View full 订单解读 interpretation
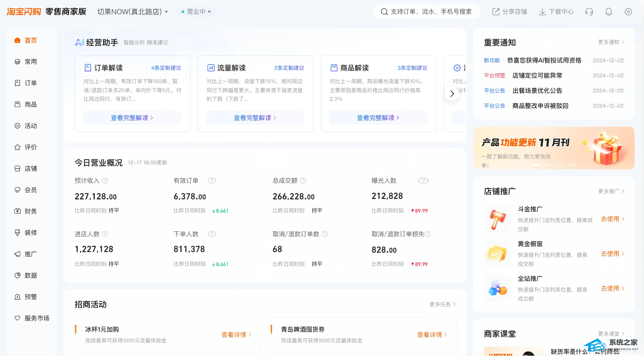This screenshot has width=644, height=356. tap(132, 118)
